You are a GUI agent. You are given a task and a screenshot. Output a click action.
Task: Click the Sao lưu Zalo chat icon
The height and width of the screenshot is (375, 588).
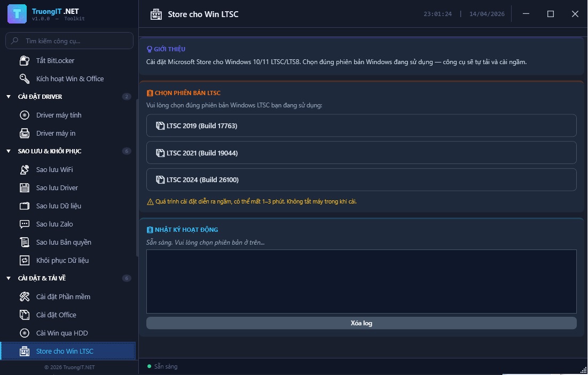(25, 224)
